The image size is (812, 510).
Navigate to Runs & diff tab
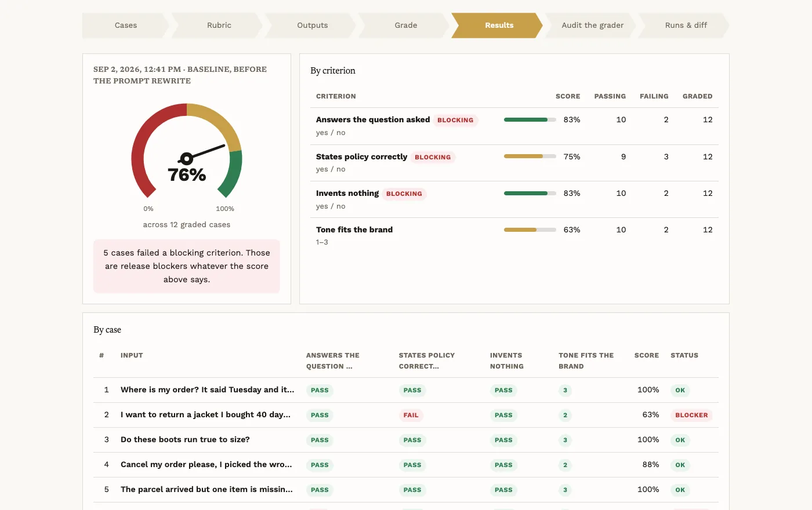[686, 25]
